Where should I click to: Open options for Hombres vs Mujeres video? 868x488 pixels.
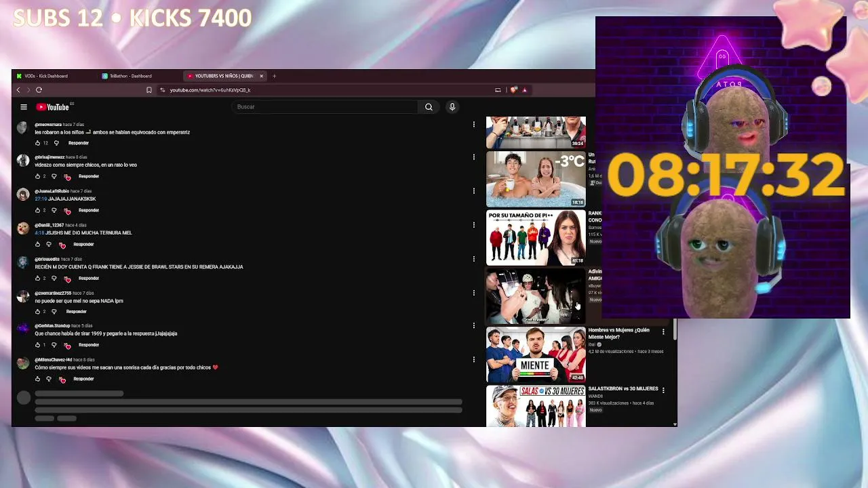[x=663, y=331]
